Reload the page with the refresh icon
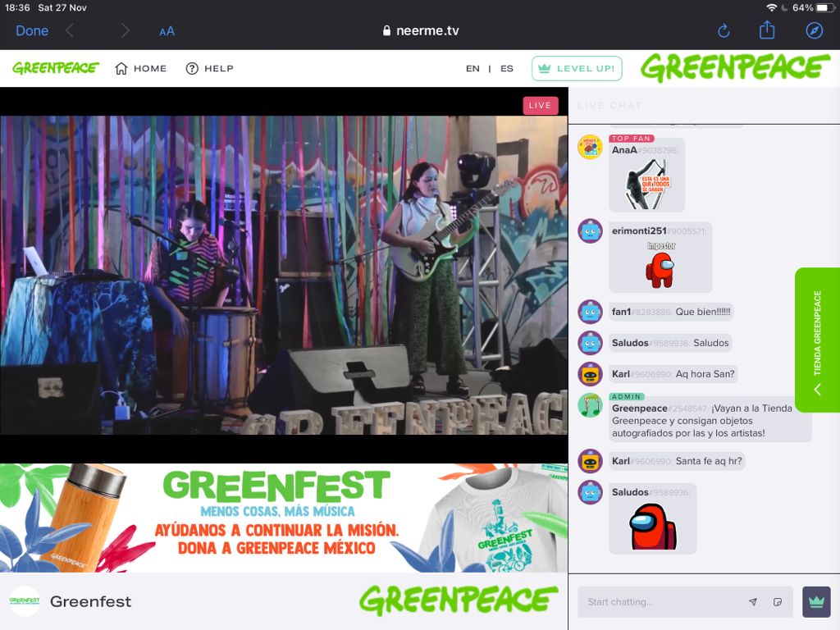 723,30
